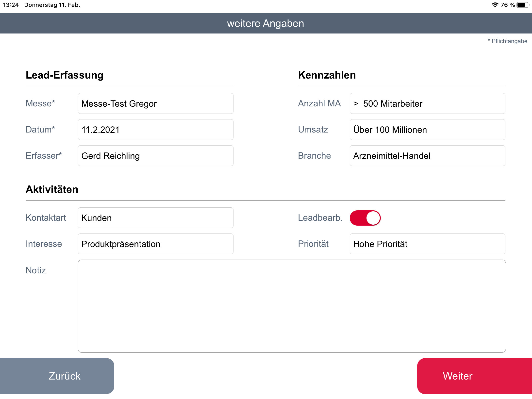Change the Kontaktart selection
Screen dimensions: 532x399
pos(155,218)
